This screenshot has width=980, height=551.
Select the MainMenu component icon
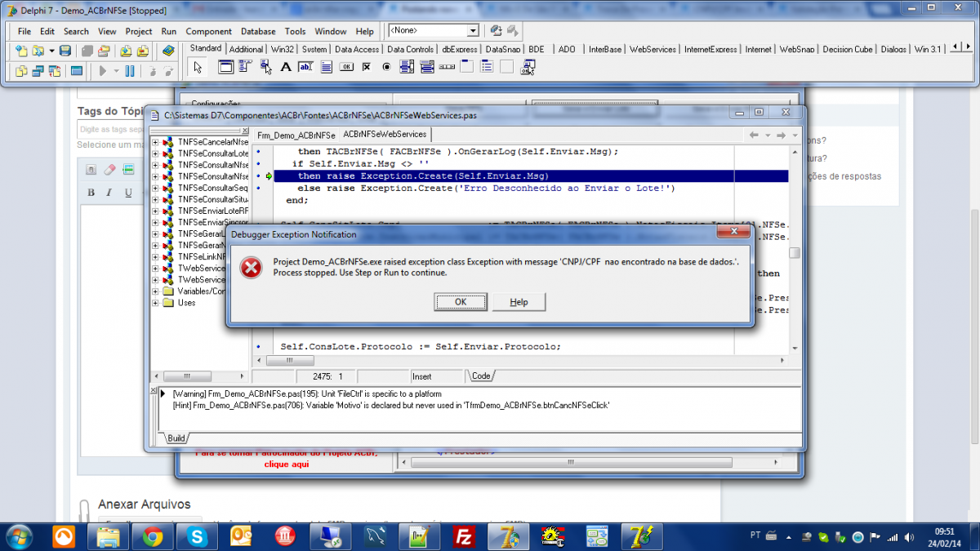tap(247, 67)
